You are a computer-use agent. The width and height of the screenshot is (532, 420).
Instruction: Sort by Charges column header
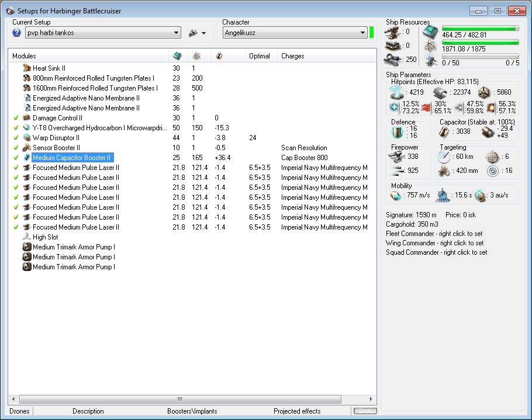[327, 56]
